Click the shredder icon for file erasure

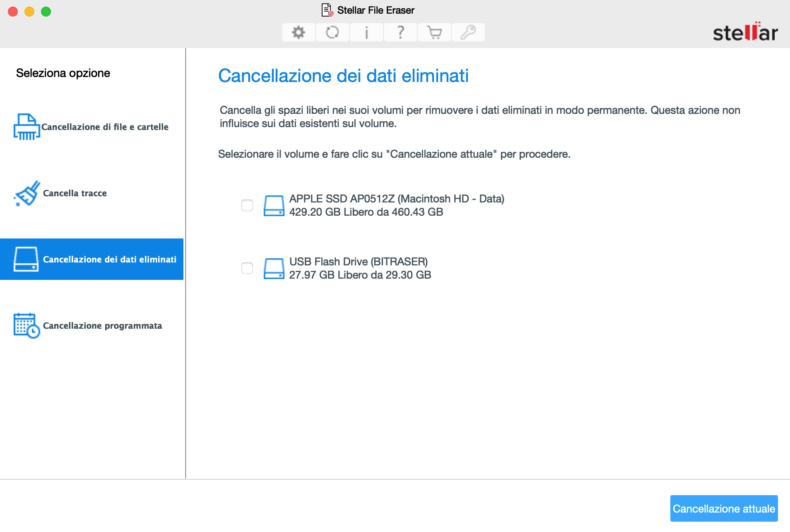(x=26, y=127)
